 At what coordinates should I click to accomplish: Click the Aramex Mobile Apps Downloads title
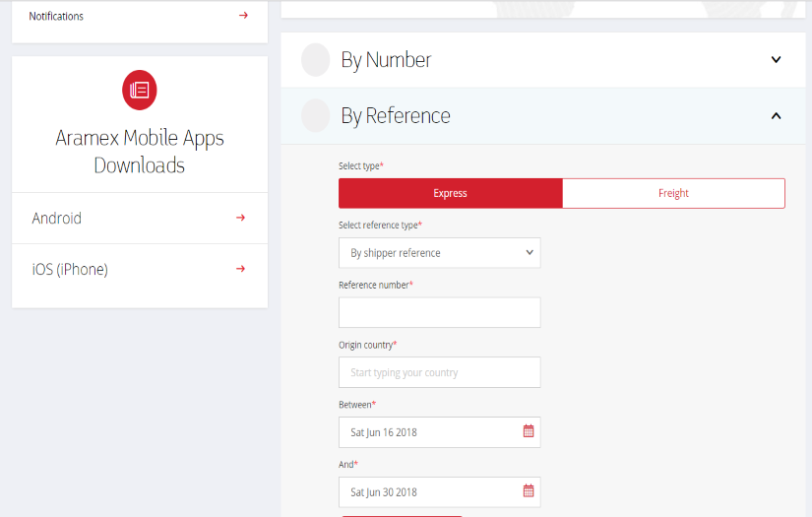[x=140, y=152]
